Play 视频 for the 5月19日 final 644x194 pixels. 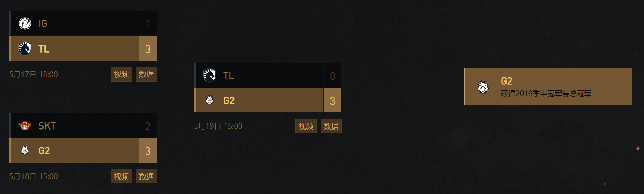(x=306, y=126)
